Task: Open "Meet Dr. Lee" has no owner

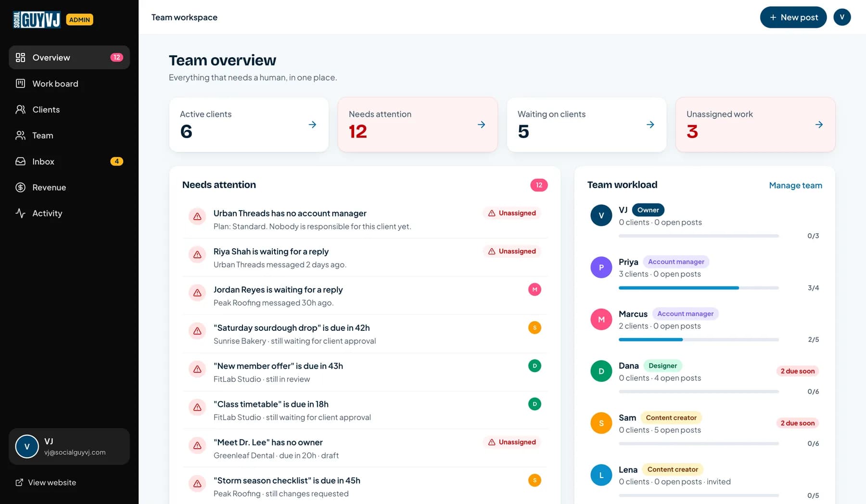Action: coord(365,448)
